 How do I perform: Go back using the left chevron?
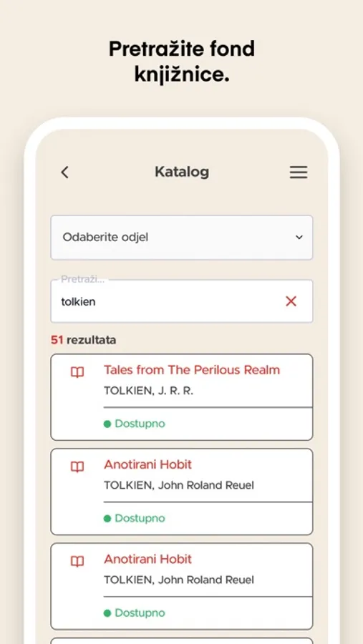65,172
